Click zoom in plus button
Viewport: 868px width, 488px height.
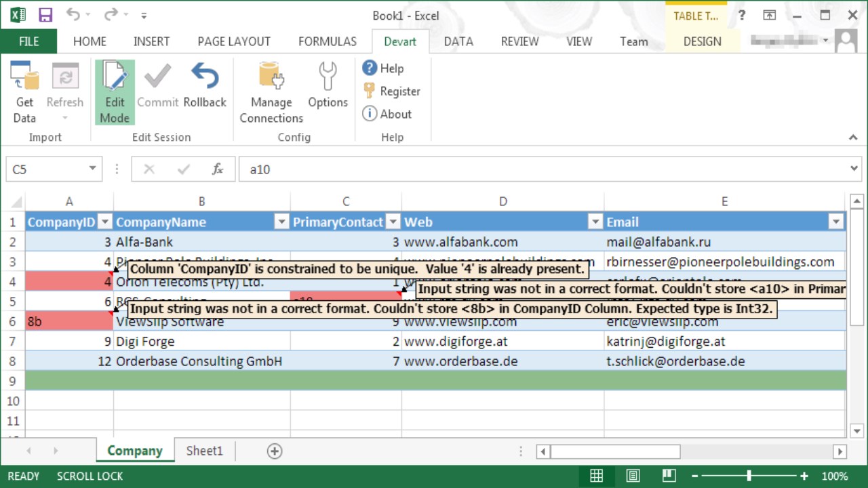[804, 476]
